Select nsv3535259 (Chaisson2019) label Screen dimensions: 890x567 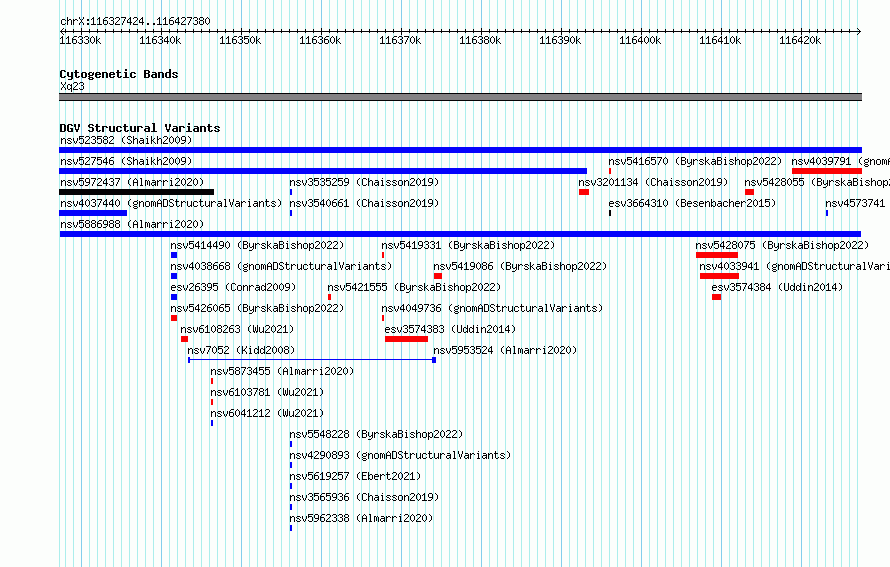[x=364, y=182]
